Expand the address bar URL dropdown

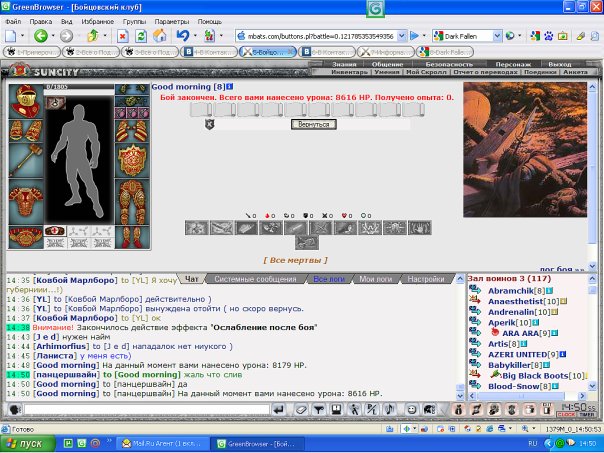tap(401, 36)
